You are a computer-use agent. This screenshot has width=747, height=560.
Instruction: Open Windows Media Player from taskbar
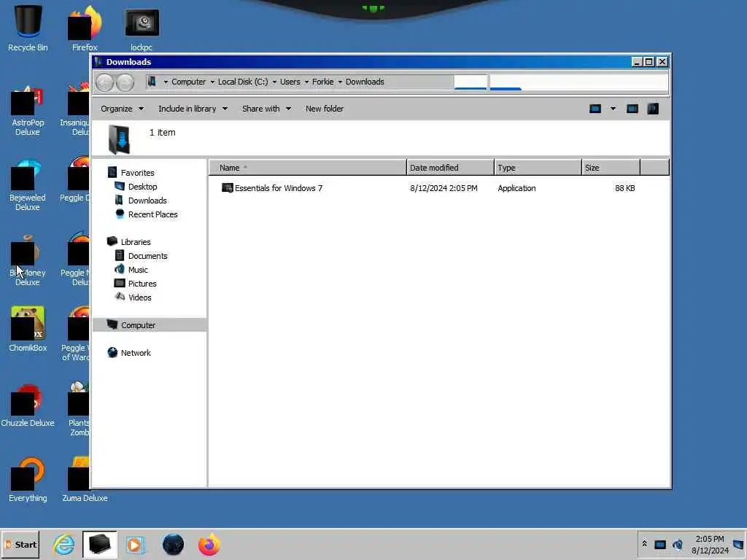(x=135, y=545)
